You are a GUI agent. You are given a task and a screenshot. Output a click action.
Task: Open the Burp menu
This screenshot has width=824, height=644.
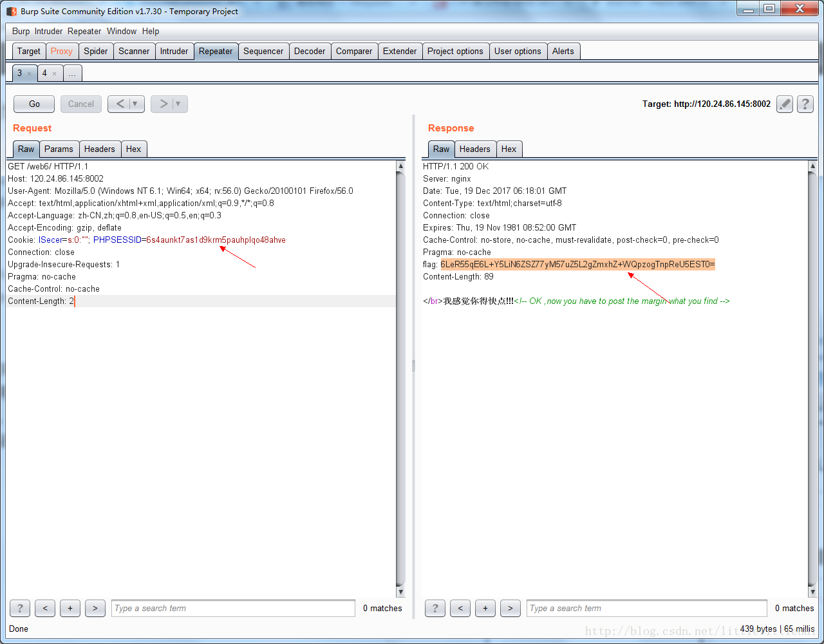pyautogui.click(x=21, y=31)
